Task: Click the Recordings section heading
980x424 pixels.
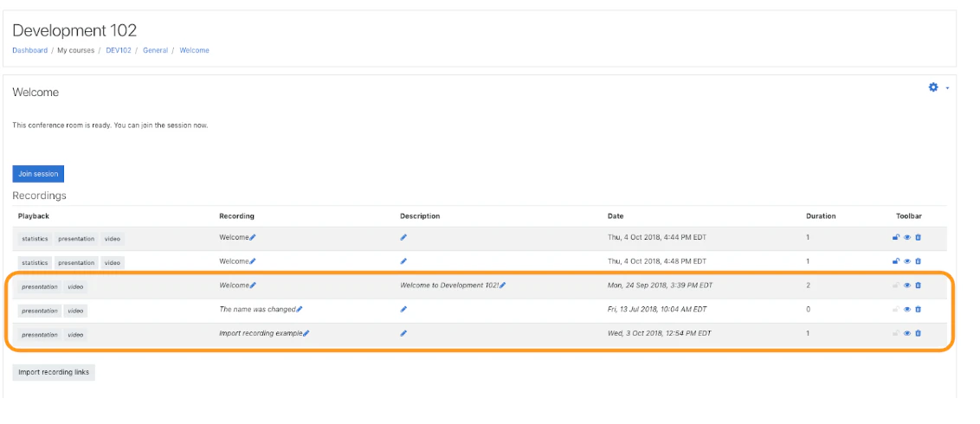Action: 39,196
